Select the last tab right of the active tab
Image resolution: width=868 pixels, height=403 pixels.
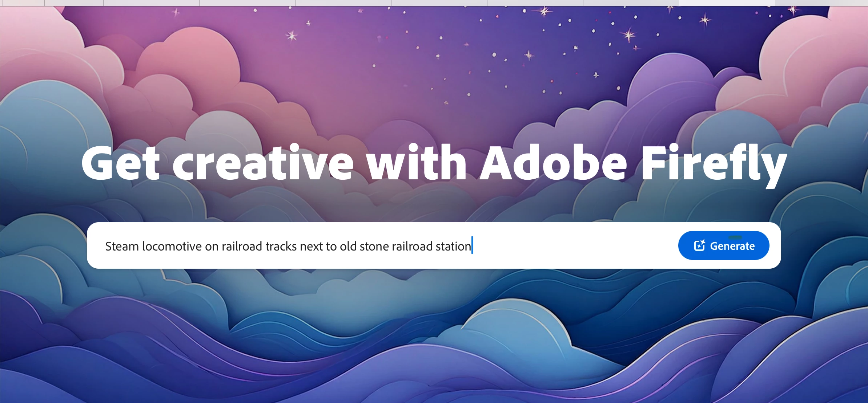(821, 3)
